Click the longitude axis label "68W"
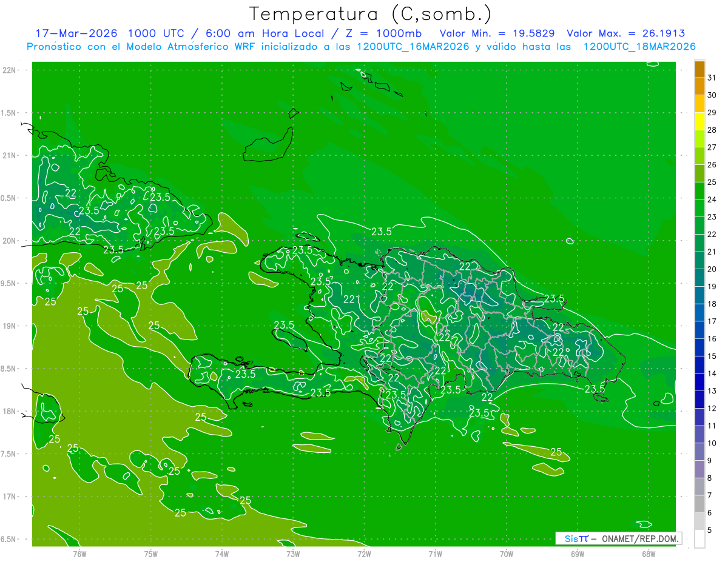The height and width of the screenshot is (562, 728). point(649,554)
